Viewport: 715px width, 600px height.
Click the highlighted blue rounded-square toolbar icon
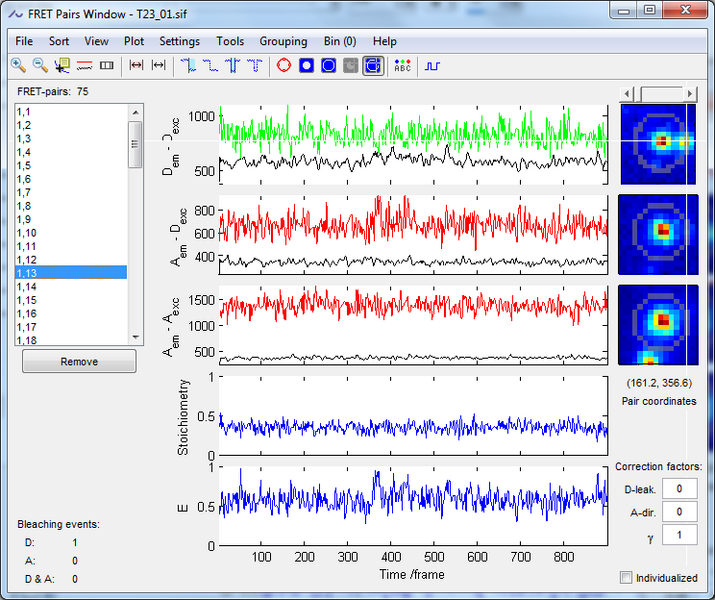pyautogui.click(x=371, y=66)
